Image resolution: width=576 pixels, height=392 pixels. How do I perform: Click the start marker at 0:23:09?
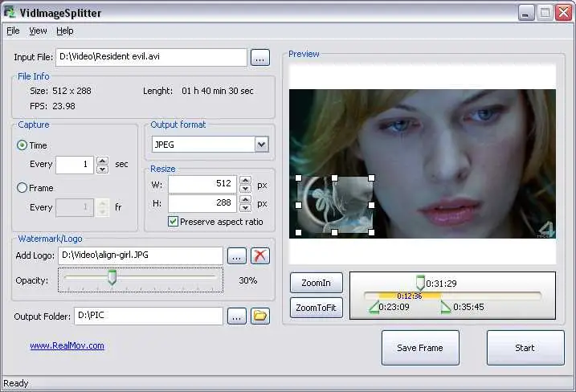pos(374,307)
